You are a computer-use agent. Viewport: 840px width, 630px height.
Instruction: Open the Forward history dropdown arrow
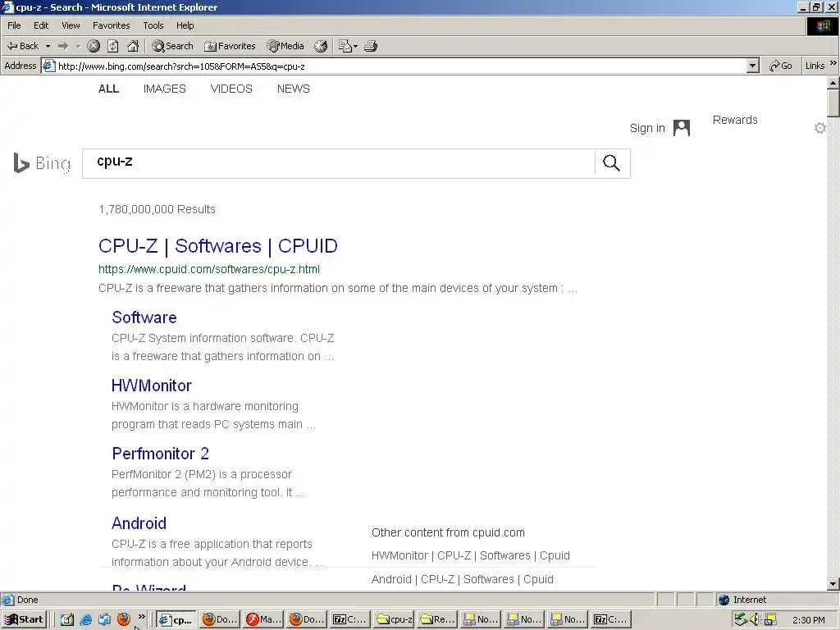point(78,46)
